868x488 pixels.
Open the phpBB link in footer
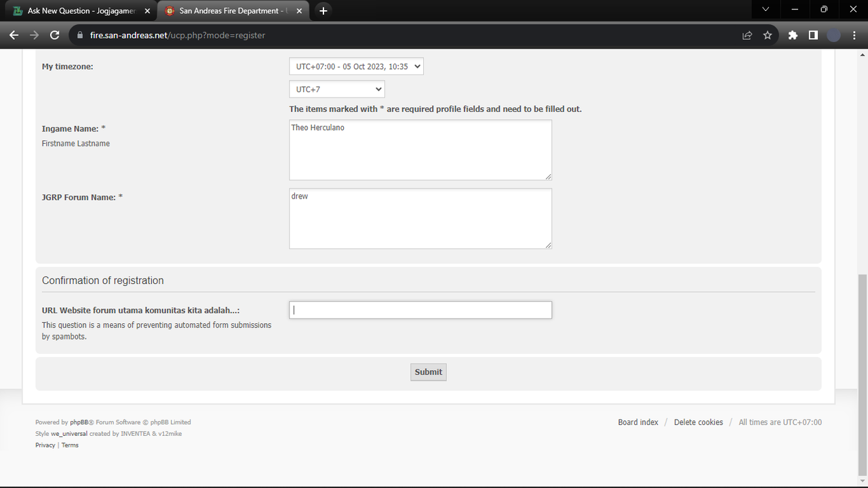[79, 422]
